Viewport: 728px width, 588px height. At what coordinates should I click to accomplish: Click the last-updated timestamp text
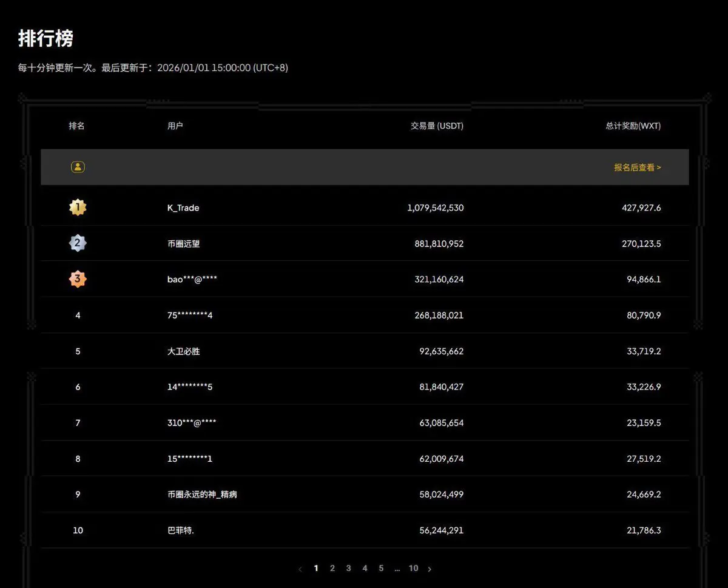click(x=153, y=68)
